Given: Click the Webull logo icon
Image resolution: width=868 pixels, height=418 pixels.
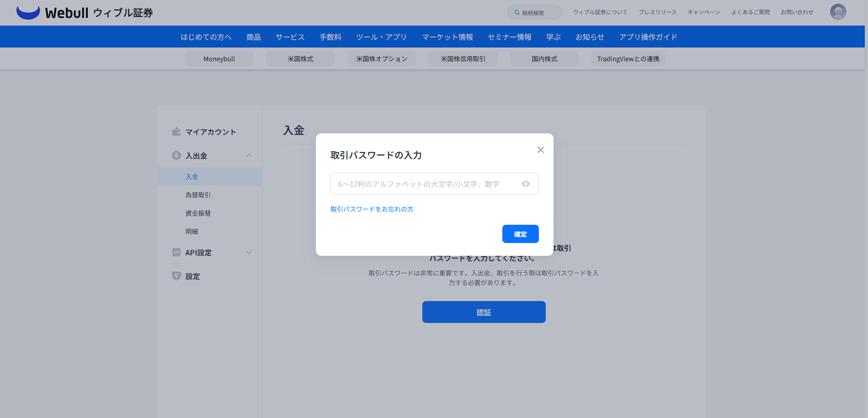Looking at the screenshot, I should (28, 12).
